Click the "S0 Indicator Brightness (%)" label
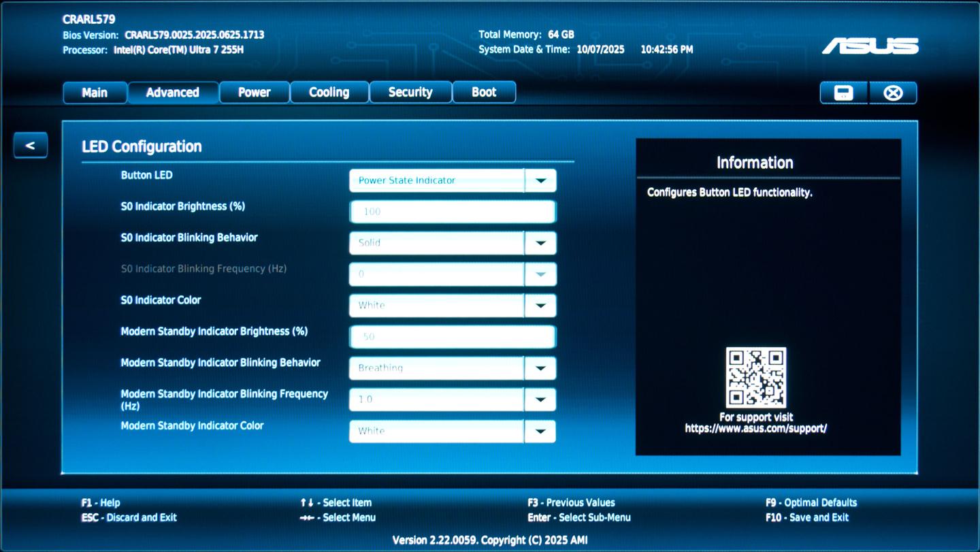Image resolution: width=980 pixels, height=552 pixels. tap(183, 206)
